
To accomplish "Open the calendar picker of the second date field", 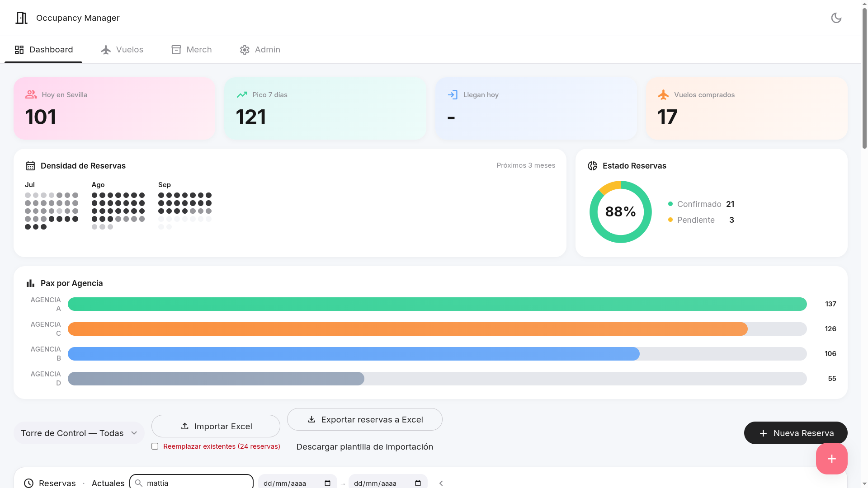I will pos(418,483).
